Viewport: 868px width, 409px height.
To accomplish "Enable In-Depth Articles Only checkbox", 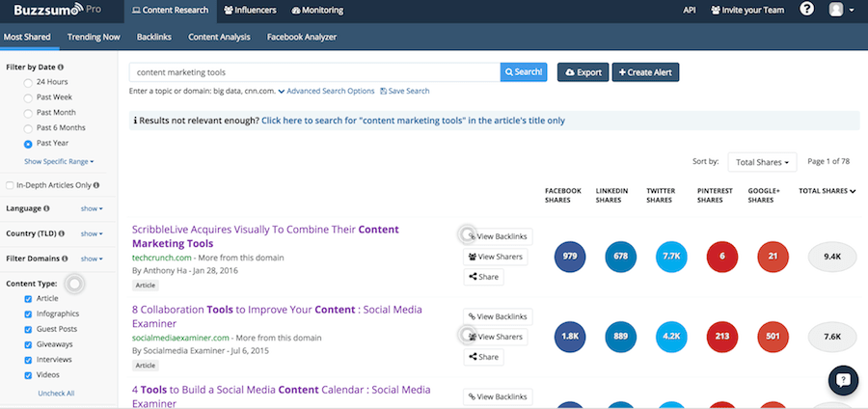I will tap(10, 185).
